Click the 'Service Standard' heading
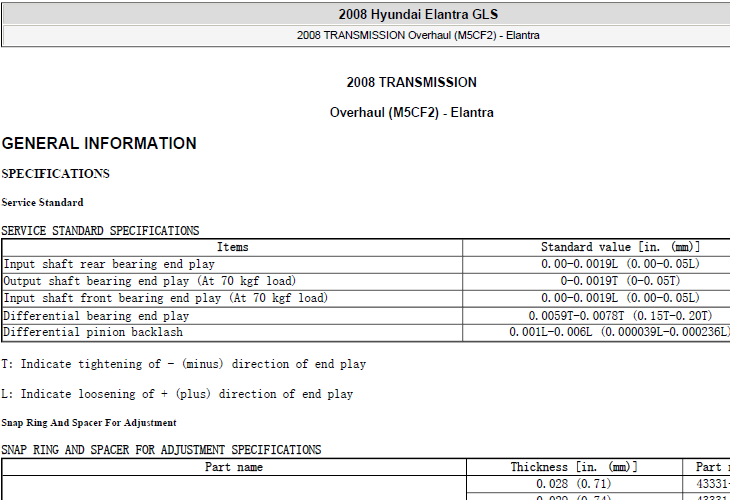730x500 pixels. tap(42, 203)
